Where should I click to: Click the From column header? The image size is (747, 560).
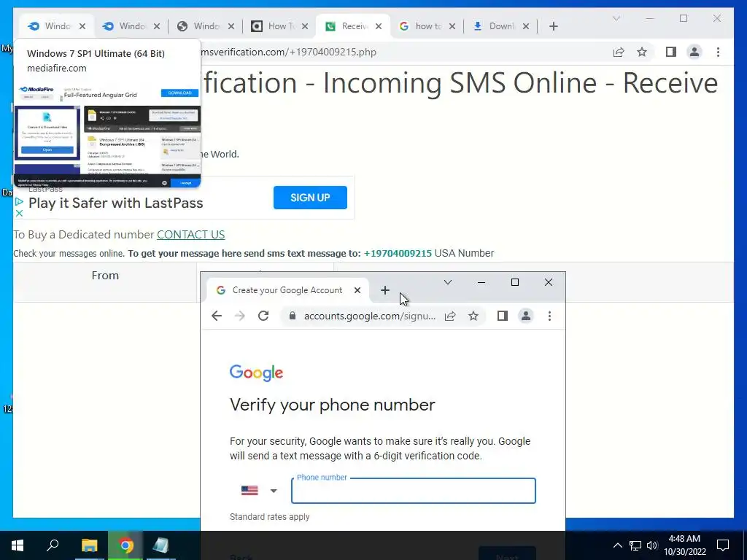click(105, 275)
